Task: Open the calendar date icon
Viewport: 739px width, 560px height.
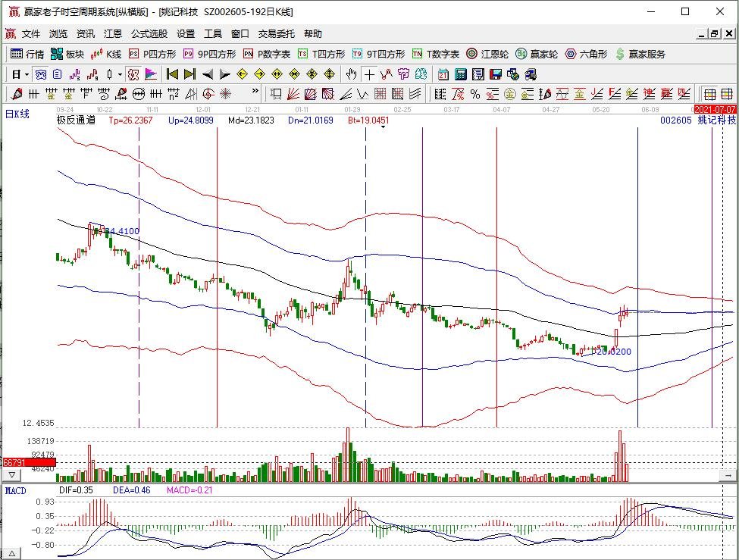Action: (443, 74)
